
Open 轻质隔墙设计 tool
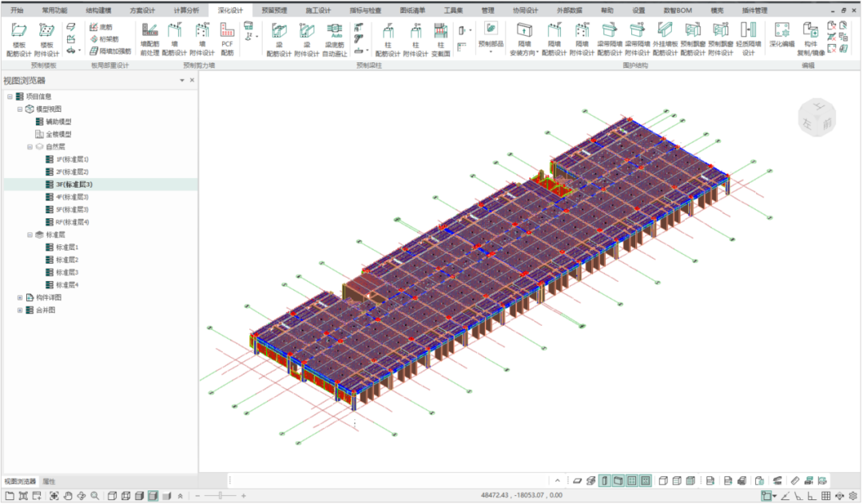tap(749, 40)
